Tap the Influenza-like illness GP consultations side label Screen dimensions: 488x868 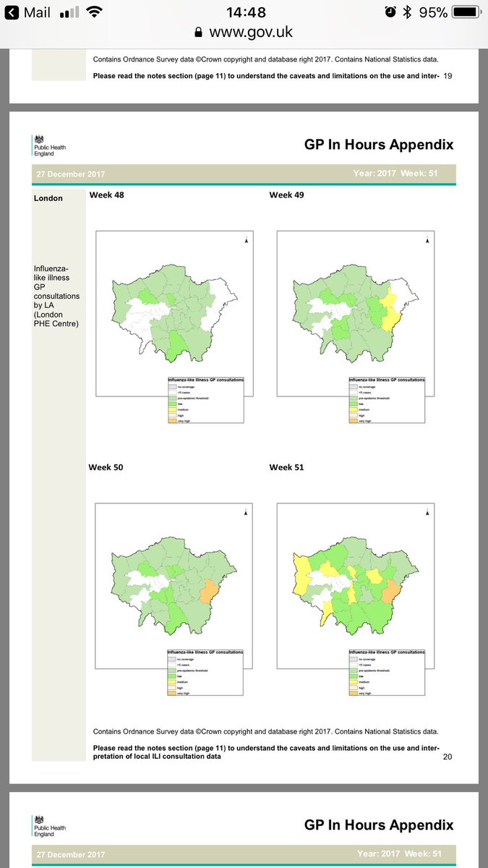pos(57,297)
